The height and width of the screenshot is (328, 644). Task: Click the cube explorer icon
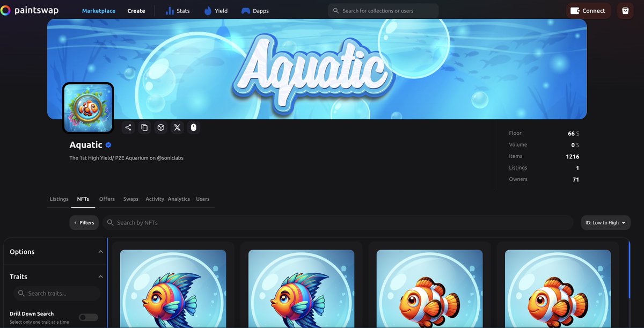click(x=161, y=127)
